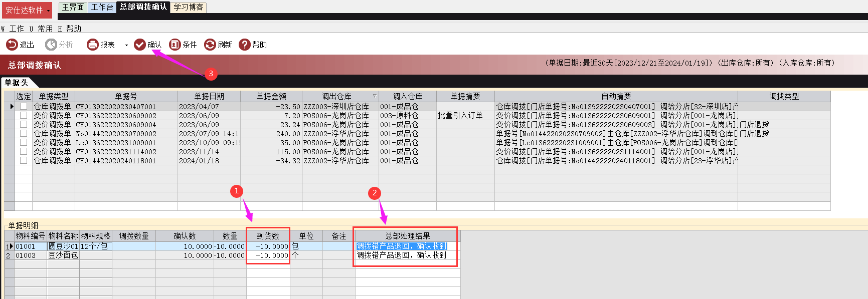The height and width of the screenshot is (299, 868).
Task: Click row indicator arrow for first 单据 row
Action: (12, 106)
